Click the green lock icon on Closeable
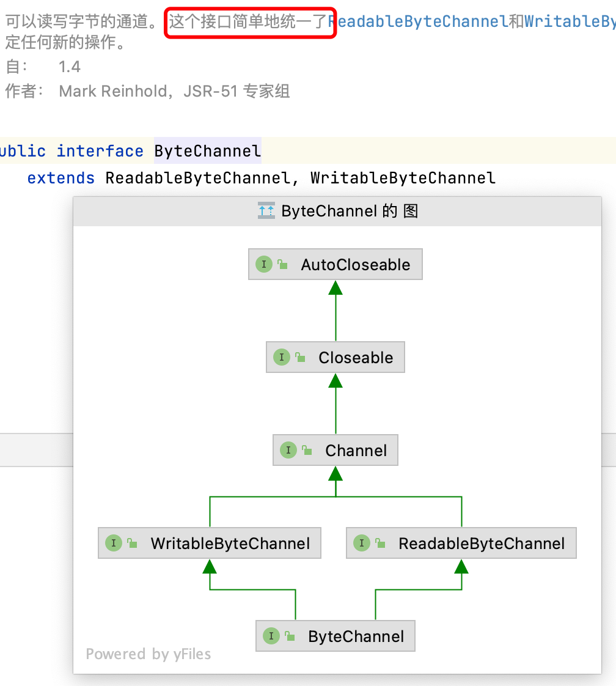This screenshot has width=616, height=686. [300, 358]
